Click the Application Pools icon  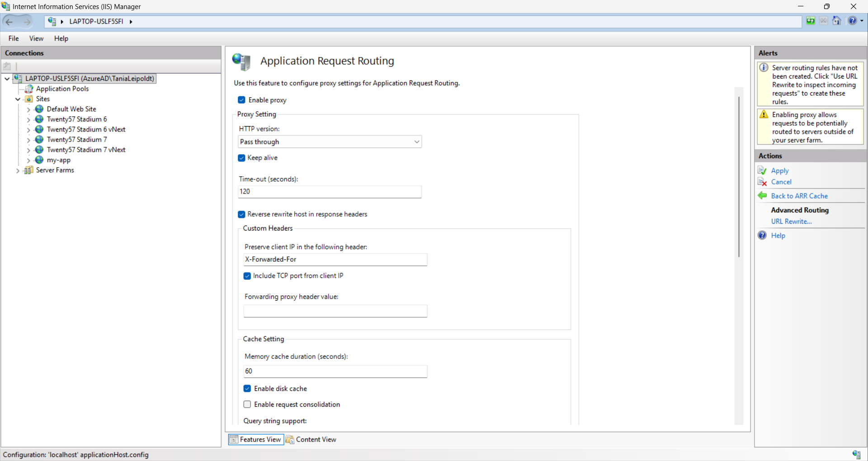click(29, 89)
